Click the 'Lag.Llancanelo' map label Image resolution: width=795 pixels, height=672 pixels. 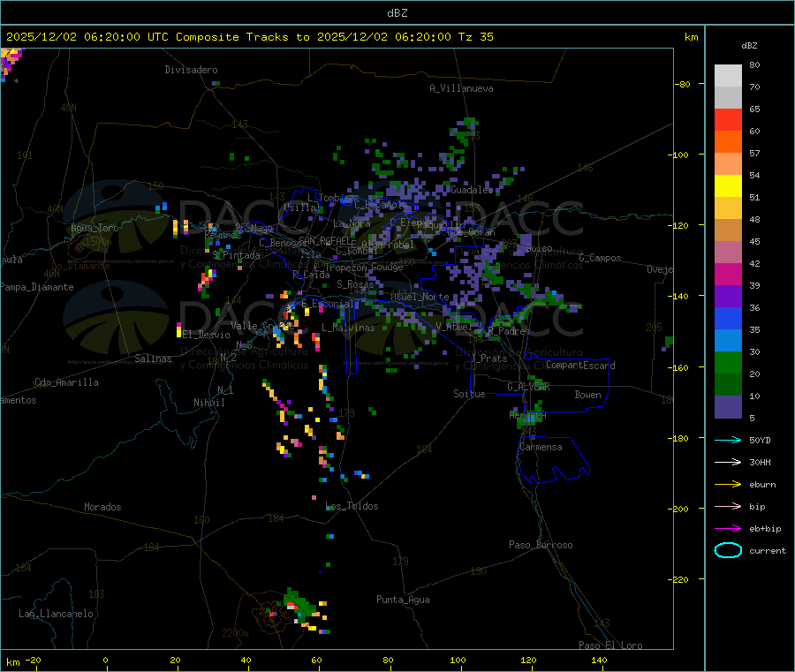tap(56, 614)
